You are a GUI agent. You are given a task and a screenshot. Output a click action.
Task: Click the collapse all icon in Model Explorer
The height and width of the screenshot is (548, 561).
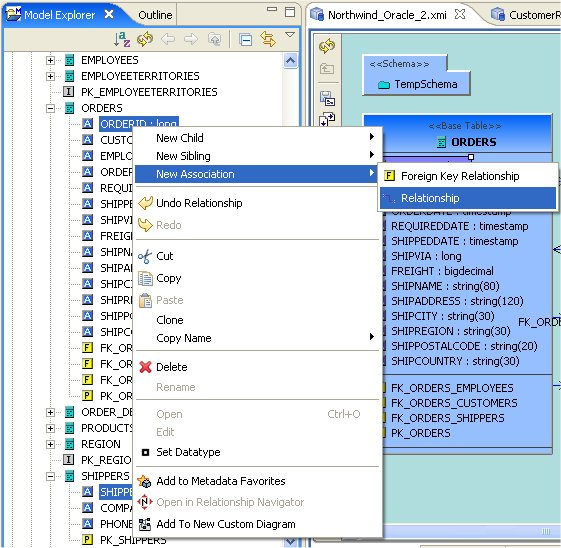(x=245, y=40)
